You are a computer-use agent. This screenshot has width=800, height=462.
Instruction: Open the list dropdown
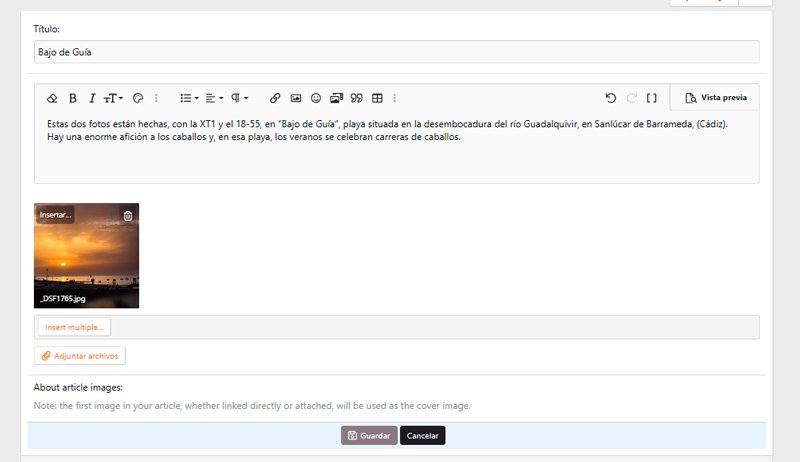coord(189,98)
